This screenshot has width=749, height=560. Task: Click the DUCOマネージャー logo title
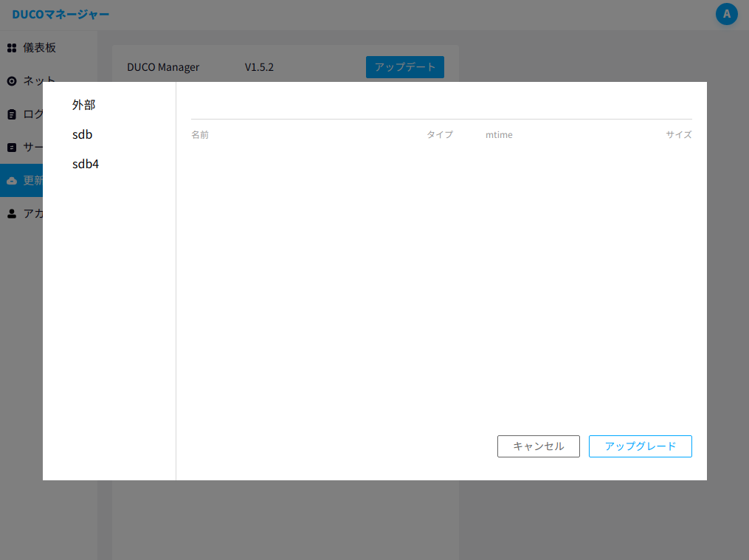[61, 14]
